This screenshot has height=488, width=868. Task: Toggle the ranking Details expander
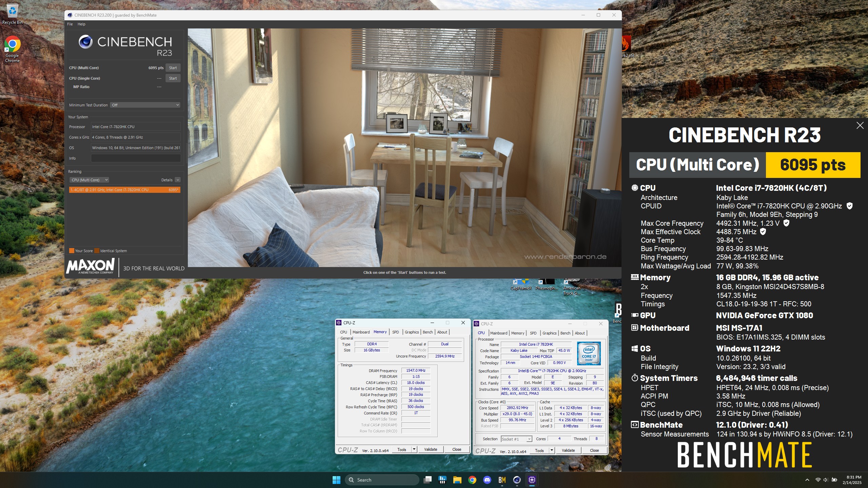178,180
